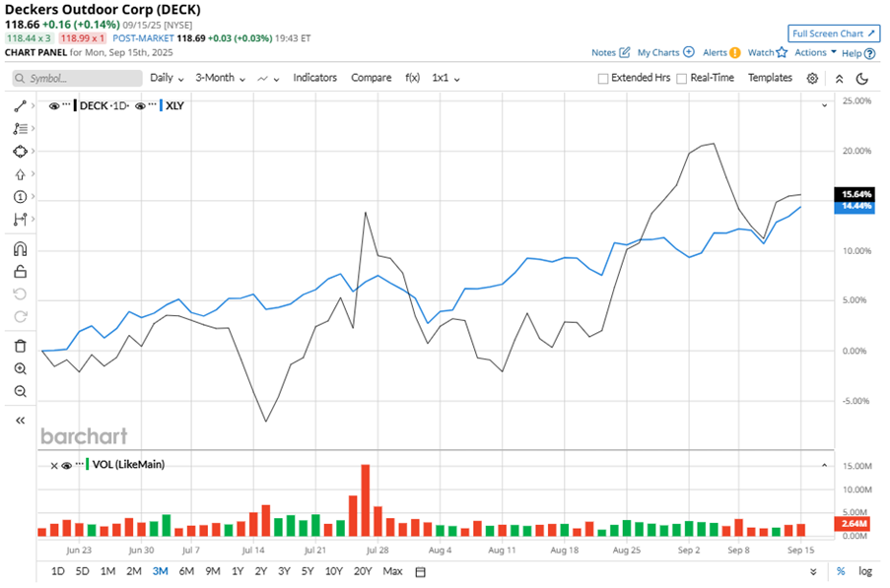Select the 1M time range

[x=107, y=571]
